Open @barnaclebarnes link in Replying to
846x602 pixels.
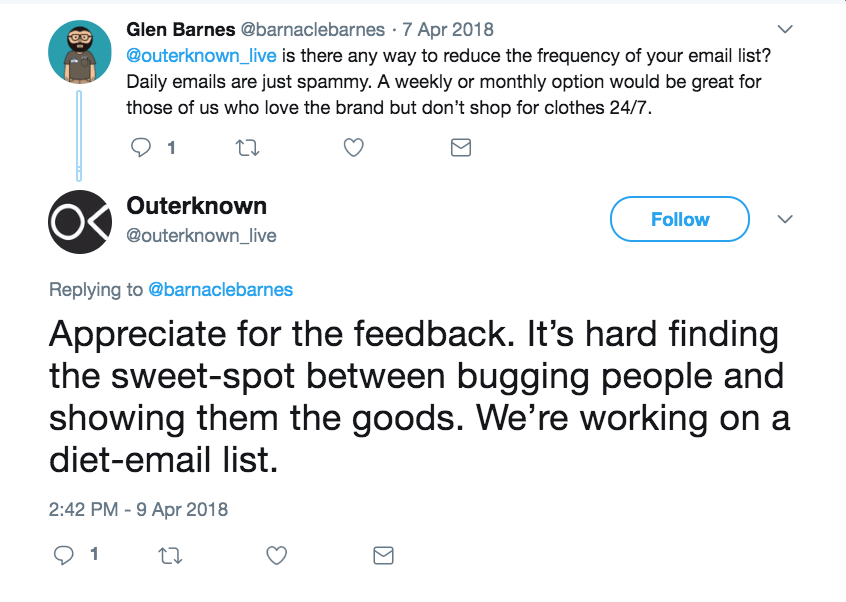pos(220,290)
